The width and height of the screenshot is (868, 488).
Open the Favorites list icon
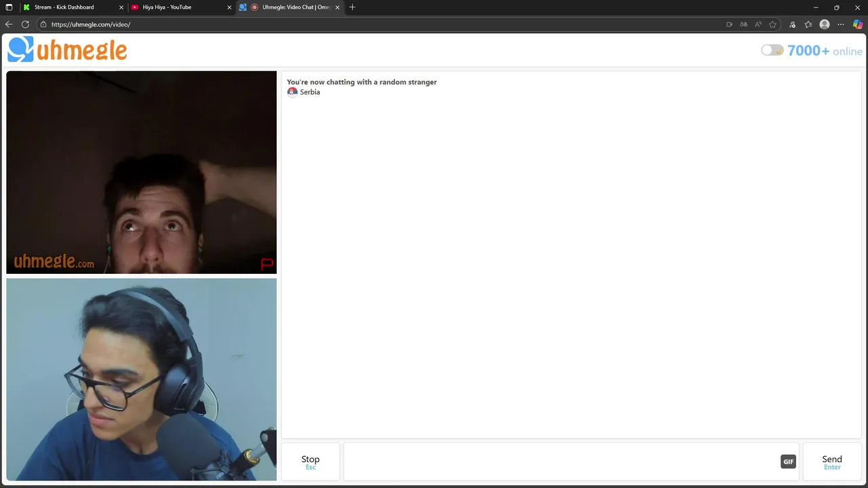[808, 24]
